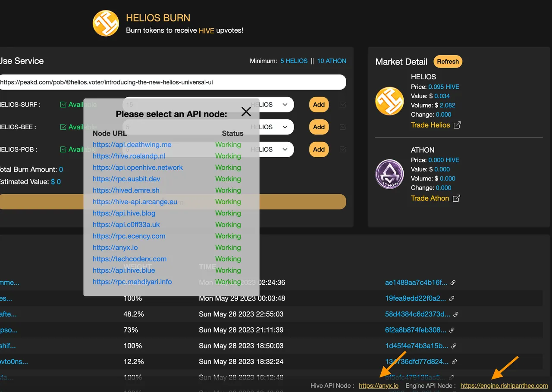Select node https://api.hive.blog
This screenshot has width=552, height=392.
point(124,213)
